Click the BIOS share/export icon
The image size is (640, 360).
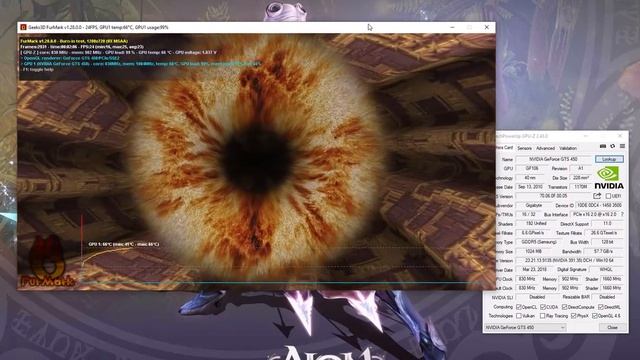[x=597, y=196]
